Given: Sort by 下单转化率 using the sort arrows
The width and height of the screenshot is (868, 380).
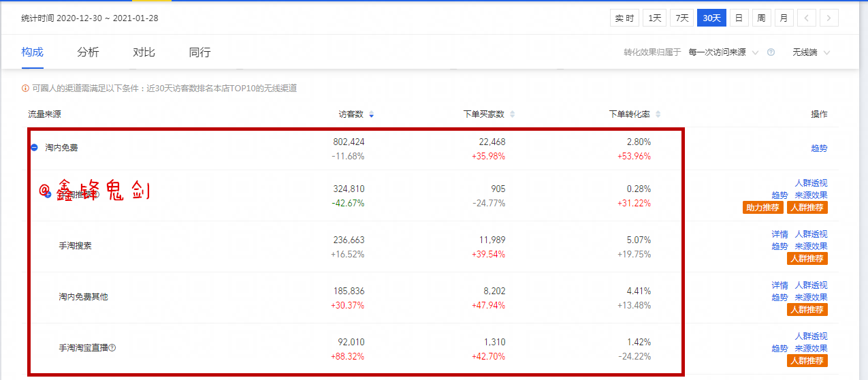Looking at the screenshot, I should pos(658,114).
